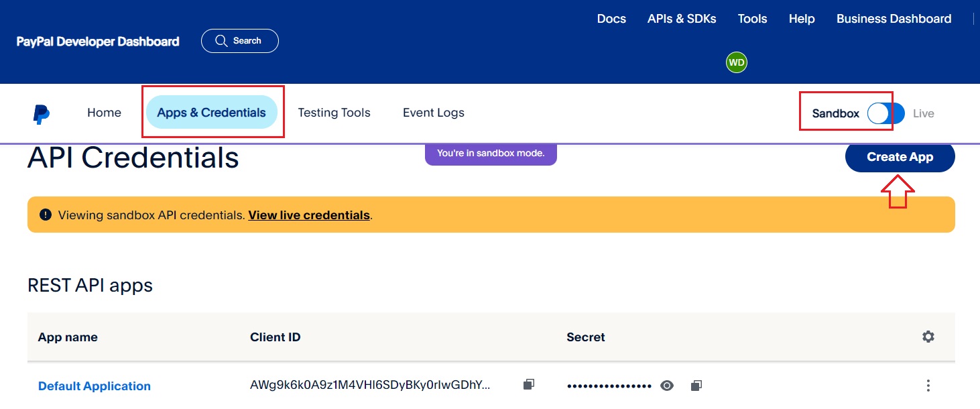
Task: Reveal the secret with the eye icon
Action: 666,386
